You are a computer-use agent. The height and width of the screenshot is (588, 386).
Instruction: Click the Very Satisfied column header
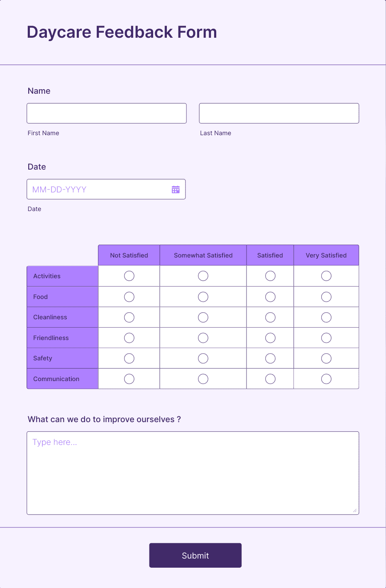(326, 255)
